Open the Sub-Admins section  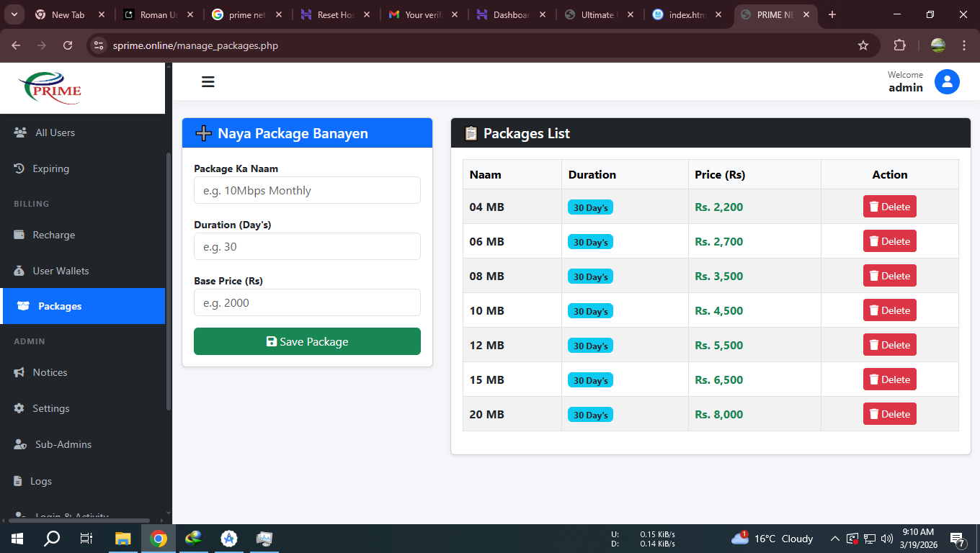tap(63, 444)
